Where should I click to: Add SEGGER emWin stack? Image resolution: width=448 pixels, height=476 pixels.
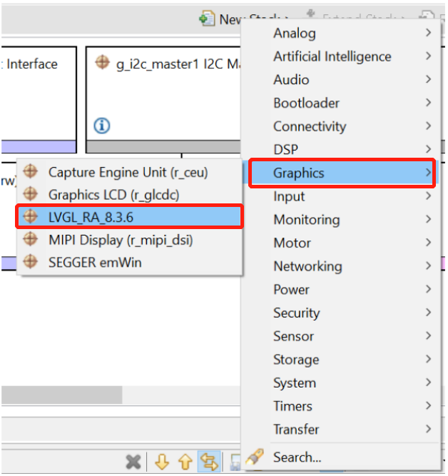coord(130,263)
